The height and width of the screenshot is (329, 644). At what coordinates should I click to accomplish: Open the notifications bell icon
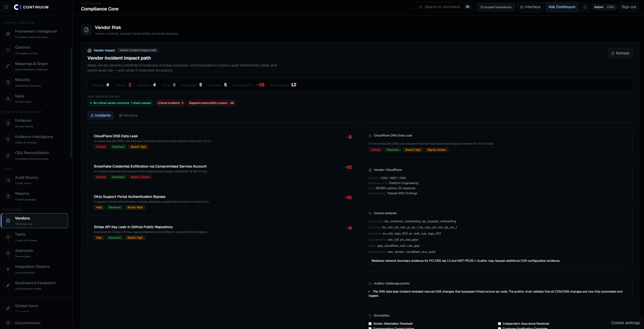coord(585,7)
